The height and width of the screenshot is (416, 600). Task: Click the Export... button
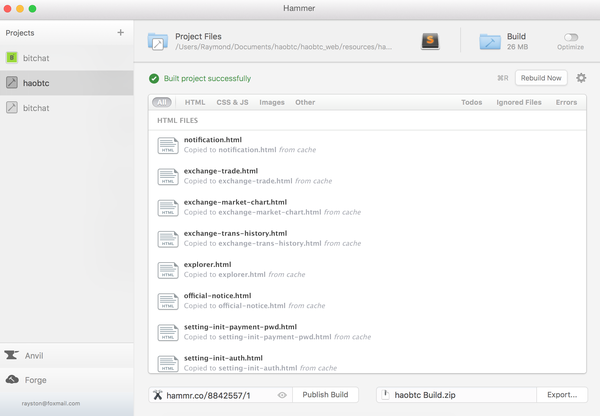[x=562, y=395]
